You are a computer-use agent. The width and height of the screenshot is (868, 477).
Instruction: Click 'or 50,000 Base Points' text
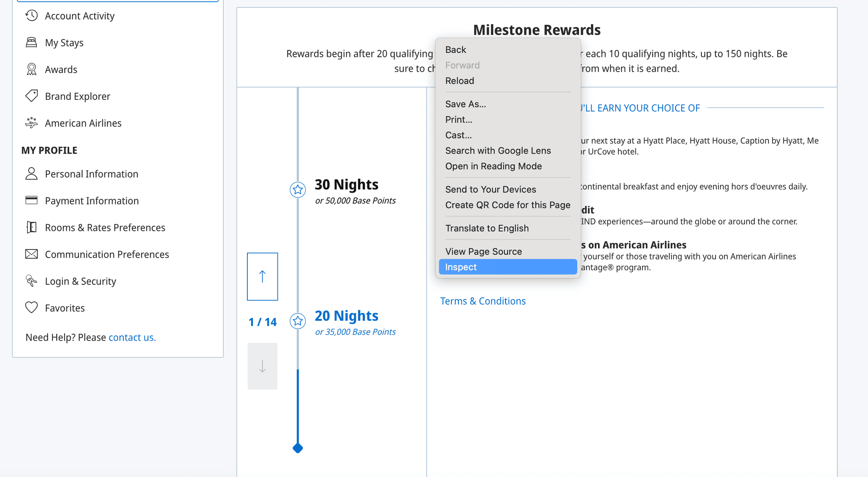coord(355,201)
